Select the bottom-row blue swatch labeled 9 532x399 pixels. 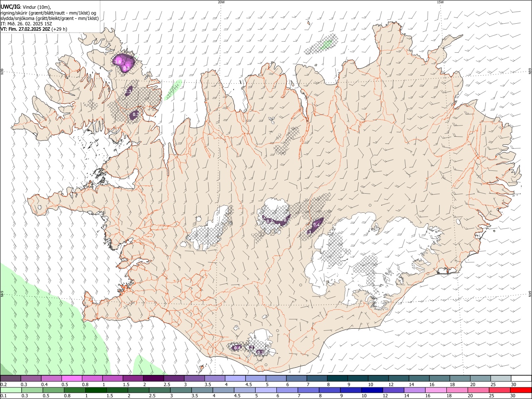[351, 390]
